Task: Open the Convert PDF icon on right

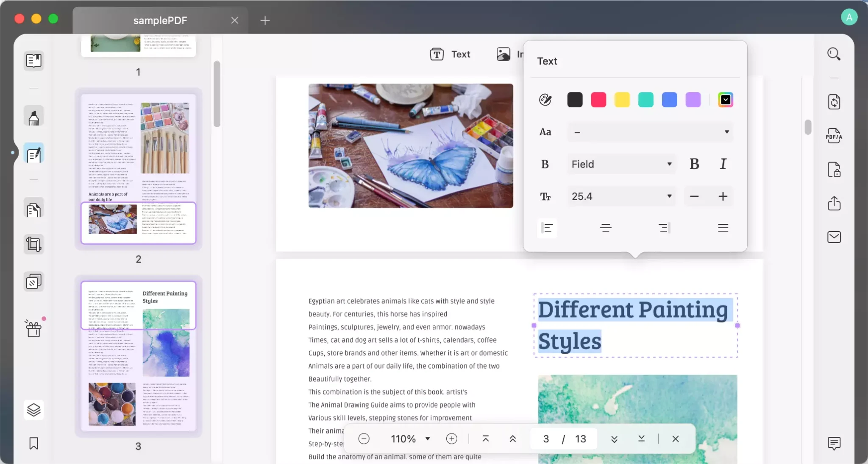Action: pyautogui.click(x=834, y=102)
